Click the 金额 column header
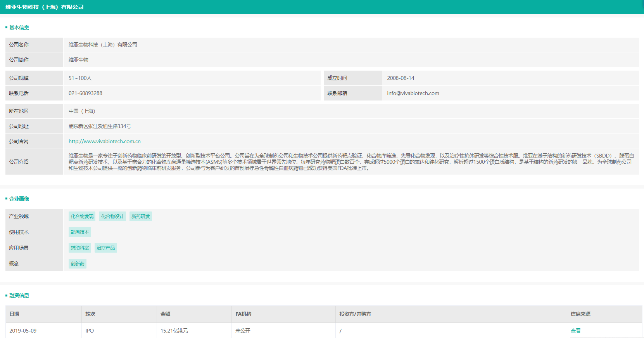This screenshot has width=644, height=338. click(x=166, y=314)
